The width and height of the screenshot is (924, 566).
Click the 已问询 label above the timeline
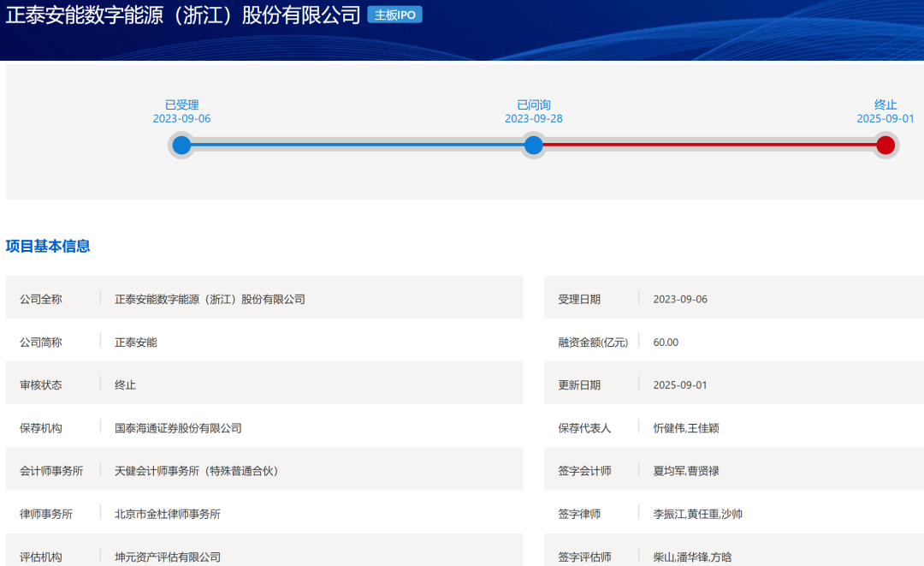point(533,105)
